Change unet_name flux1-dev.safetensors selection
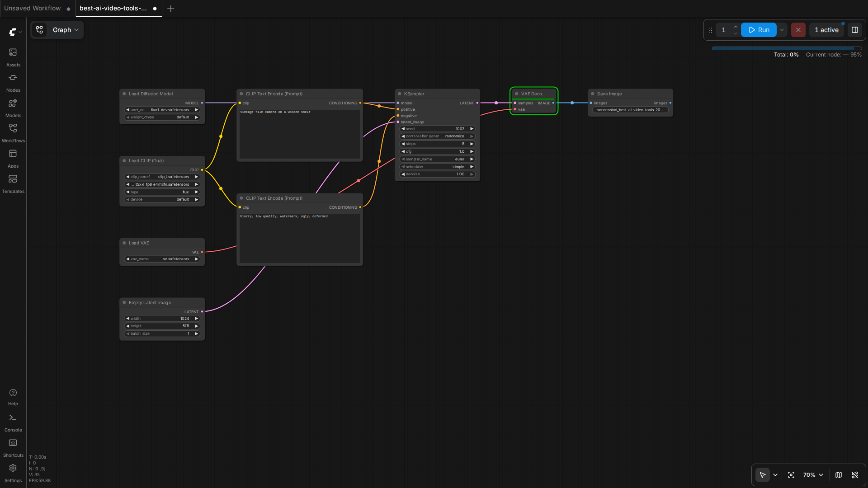The width and height of the screenshot is (868, 488). pos(162,110)
